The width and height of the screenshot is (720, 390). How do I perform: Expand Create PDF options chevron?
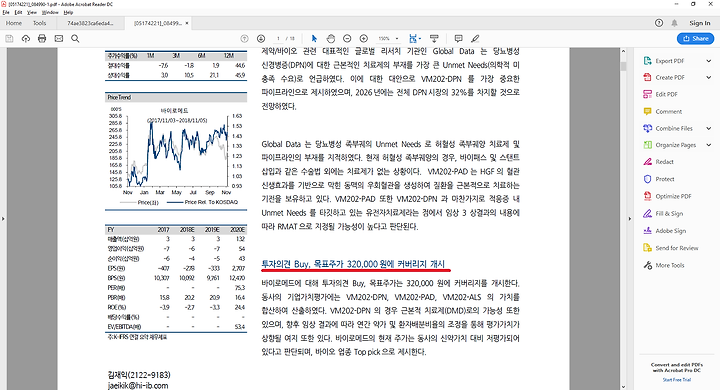pos(709,78)
